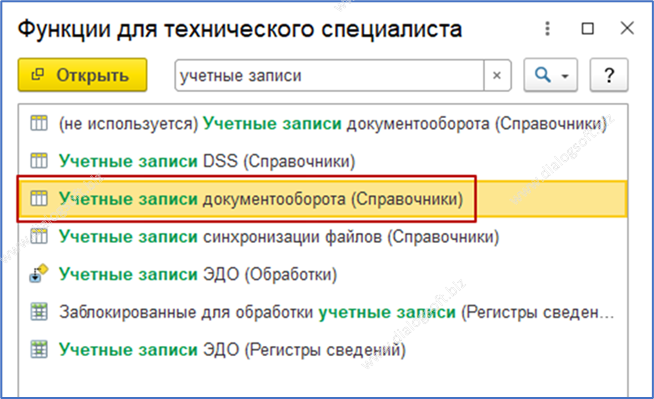Maximize the dialog window
Image resolution: width=654 pixels, height=399 pixels.
[588, 29]
